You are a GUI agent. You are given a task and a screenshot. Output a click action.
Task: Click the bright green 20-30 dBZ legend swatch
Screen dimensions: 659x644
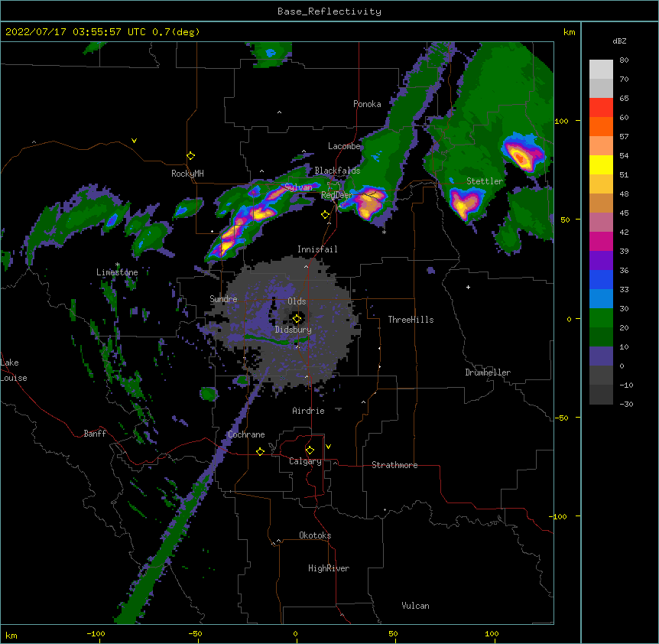point(601,318)
